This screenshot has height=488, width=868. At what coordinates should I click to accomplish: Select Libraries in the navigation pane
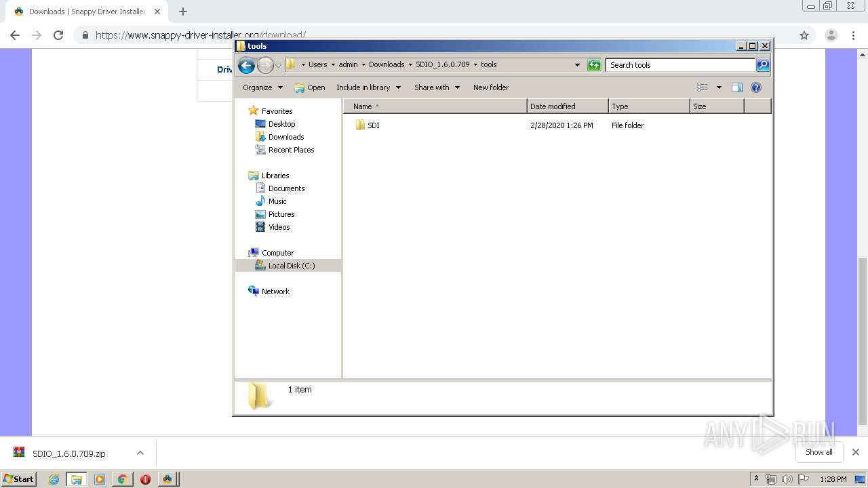[x=269, y=176]
